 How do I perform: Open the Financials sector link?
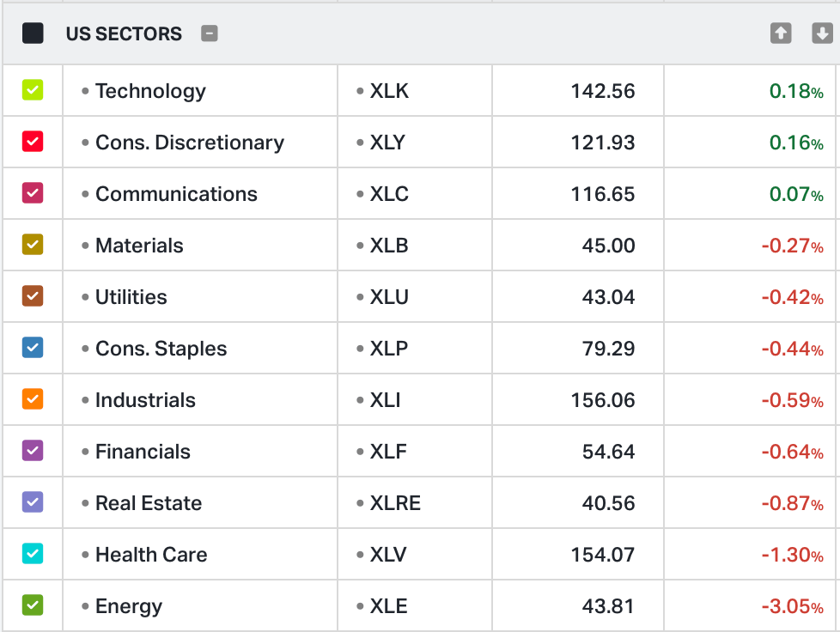[143, 452]
